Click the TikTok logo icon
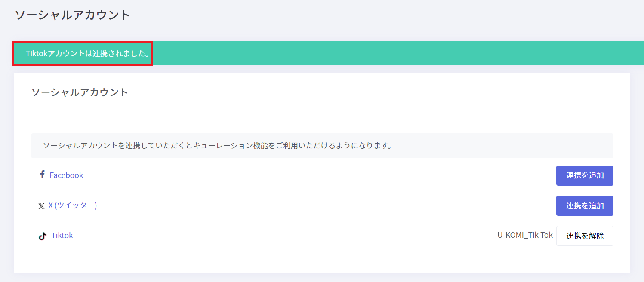644x282 pixels. [42, 236]
